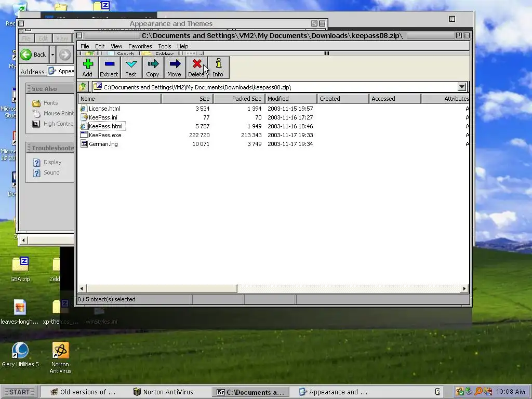This screenshot has height=399, width=532.
Task: Click Back in Appearance and Themes window
Action: 33,54
